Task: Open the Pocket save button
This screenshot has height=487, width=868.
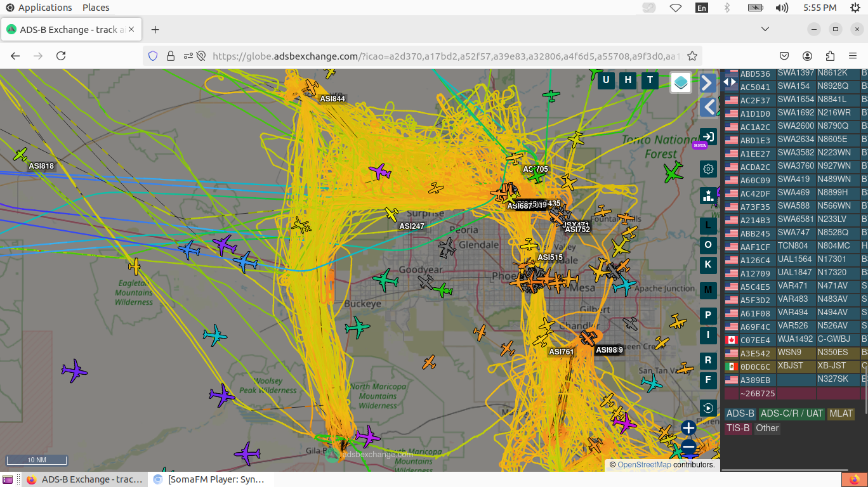Action: 784,56
